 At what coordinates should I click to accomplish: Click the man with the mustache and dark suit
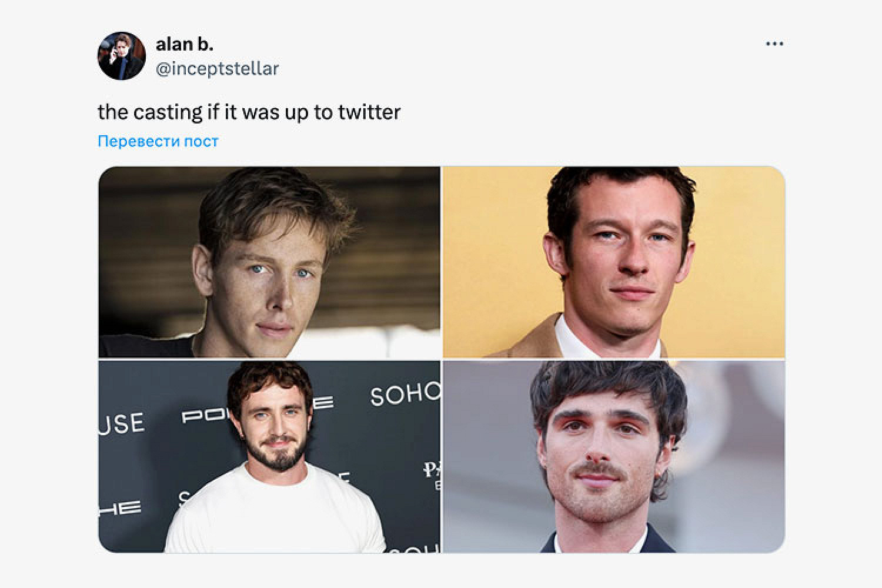pyautogui.click(x=609, y=459)
